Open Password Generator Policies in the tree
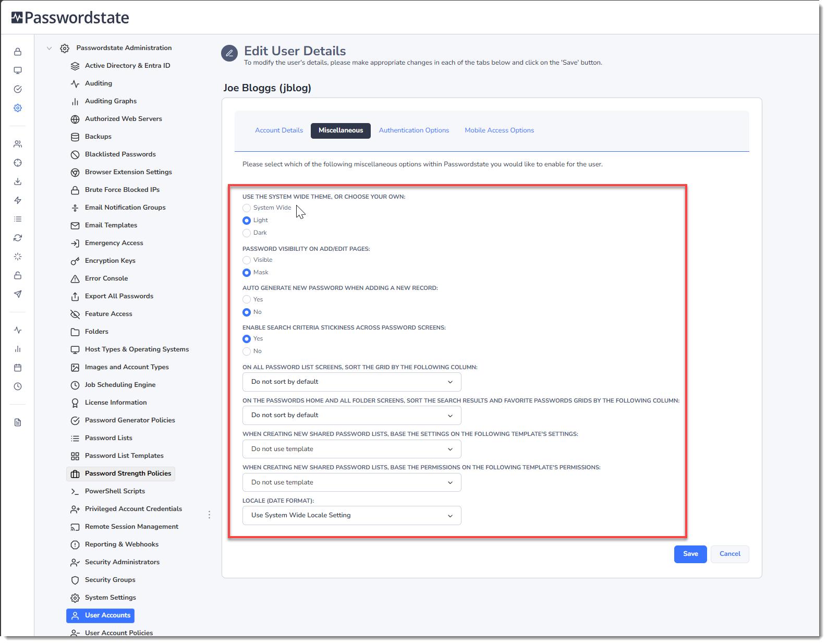The height and width of the screenshot is (644, 827). (x=130, y=420)
